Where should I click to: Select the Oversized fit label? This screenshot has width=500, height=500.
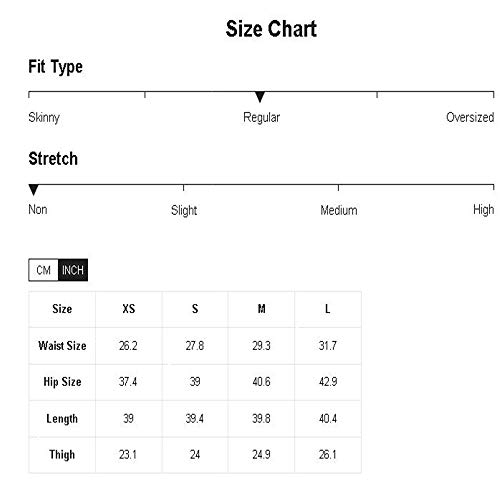click(470, 117)
